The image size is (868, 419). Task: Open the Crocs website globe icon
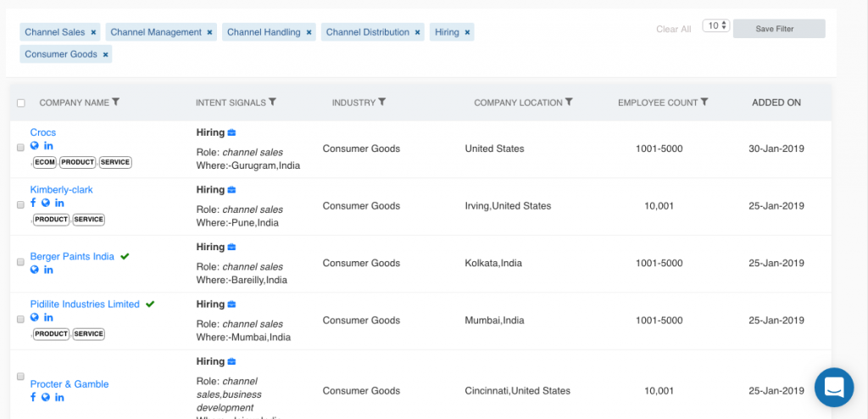click(34, 145)
